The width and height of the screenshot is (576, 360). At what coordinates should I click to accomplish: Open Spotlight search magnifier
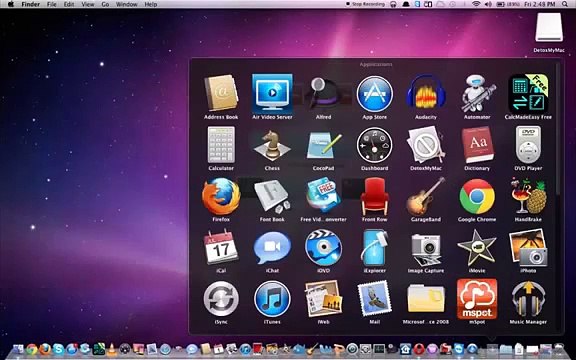(565, 4)
